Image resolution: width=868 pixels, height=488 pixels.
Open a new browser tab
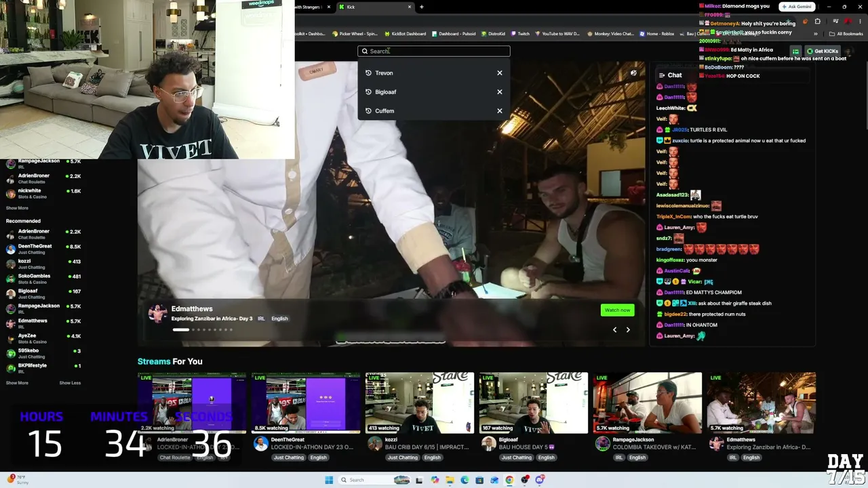click(422, 7)
